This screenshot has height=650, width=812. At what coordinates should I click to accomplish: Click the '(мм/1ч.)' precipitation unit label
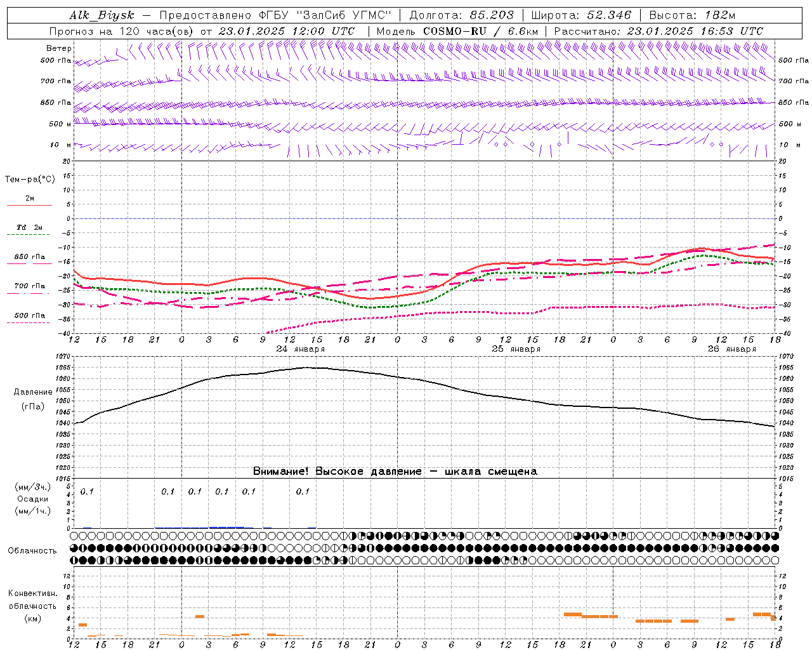33,511
